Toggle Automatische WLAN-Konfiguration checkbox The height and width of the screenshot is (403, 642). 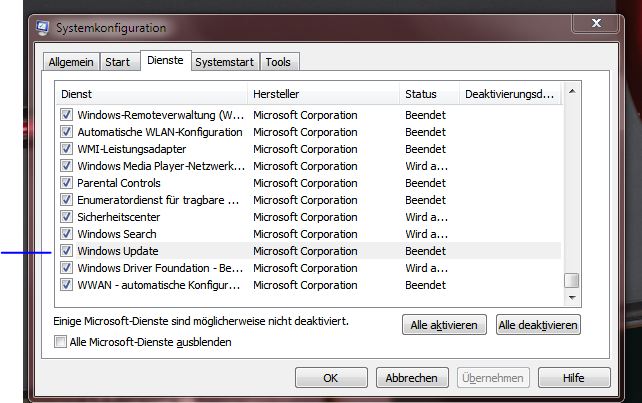click(66, 131)
